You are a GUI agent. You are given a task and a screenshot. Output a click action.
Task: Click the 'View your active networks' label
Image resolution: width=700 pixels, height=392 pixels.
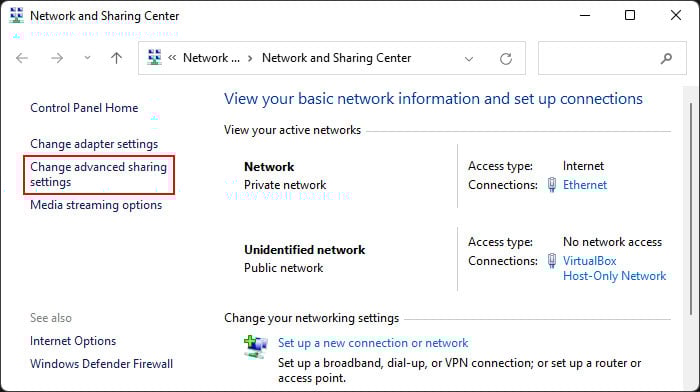pyautogui.click(x=292, y=130)
